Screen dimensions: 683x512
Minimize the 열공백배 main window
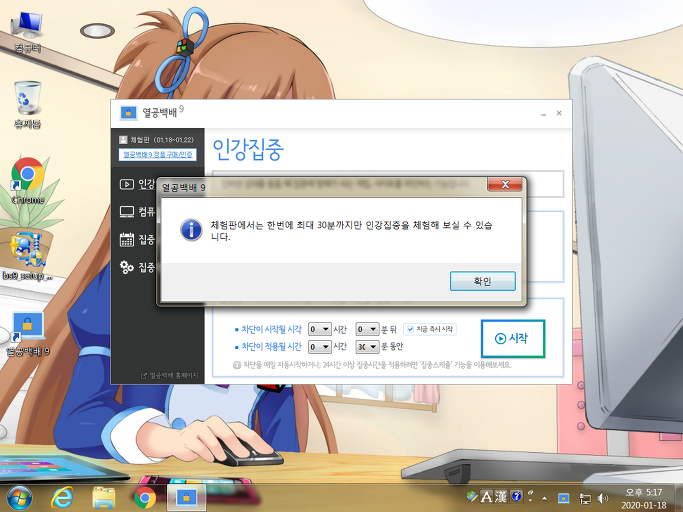544,114
